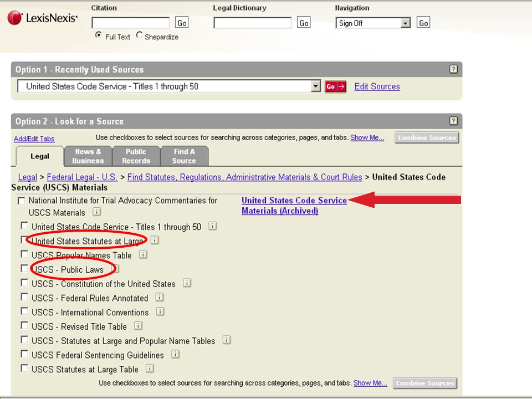Image resolution: width=532 pixels, height=399 pixels.
Task: Show info for USCS Statutes at Large Table
Action: tap(150, 368)
